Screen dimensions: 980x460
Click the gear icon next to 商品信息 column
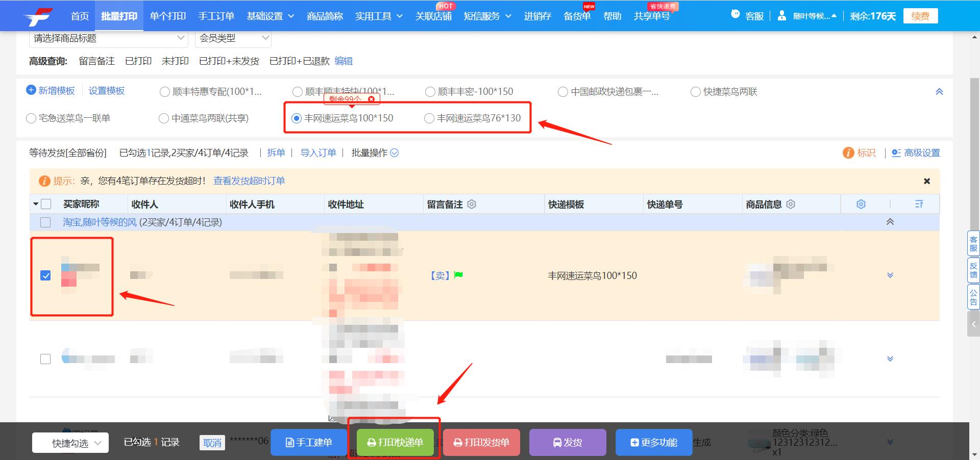point(791,204)
